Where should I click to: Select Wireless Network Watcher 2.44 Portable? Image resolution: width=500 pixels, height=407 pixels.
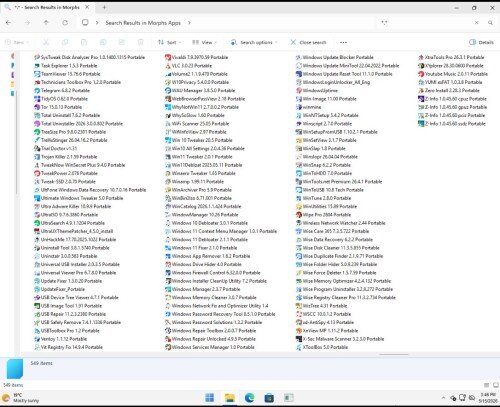(341, 223)
